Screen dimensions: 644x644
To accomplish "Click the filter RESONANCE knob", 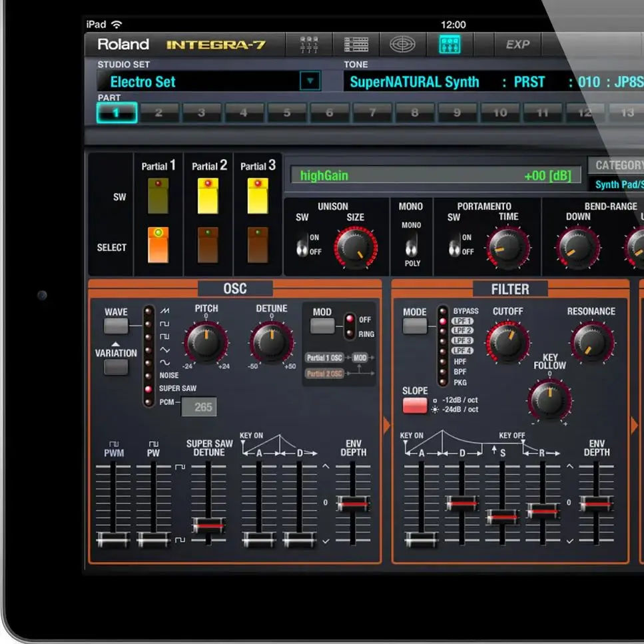I will pyautogui.click(x=592, y=342).
